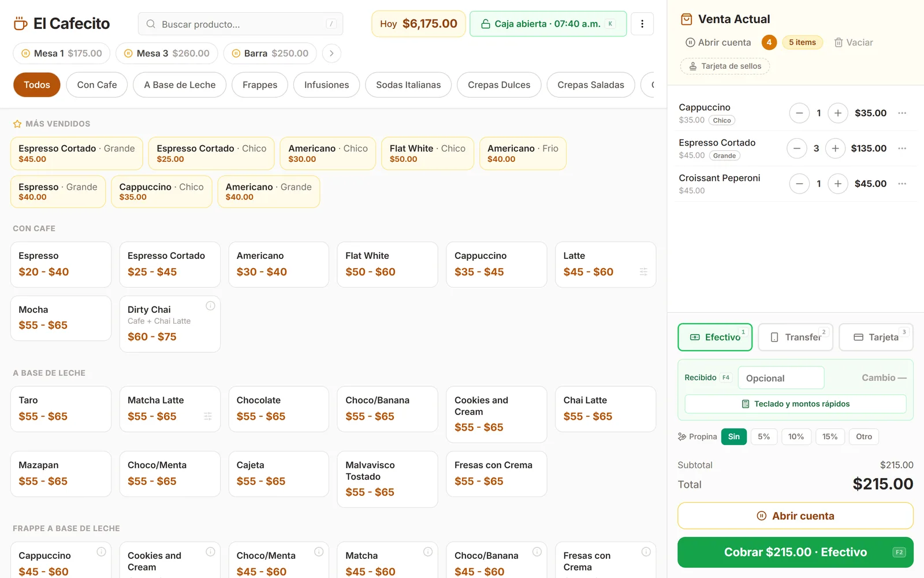Select Transfer payment method
This screenshot has height=578, width=924.
point(795,337)
